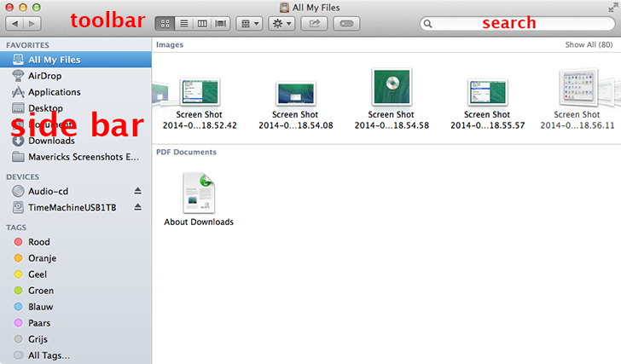Click the Edit Tags toolbar button

(346, 24)
